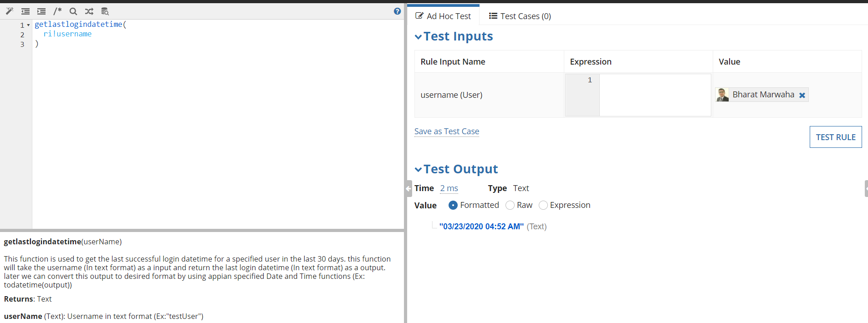868x323 pixels.
Task: Open help with the question mark icon
Action: point(397,11)
